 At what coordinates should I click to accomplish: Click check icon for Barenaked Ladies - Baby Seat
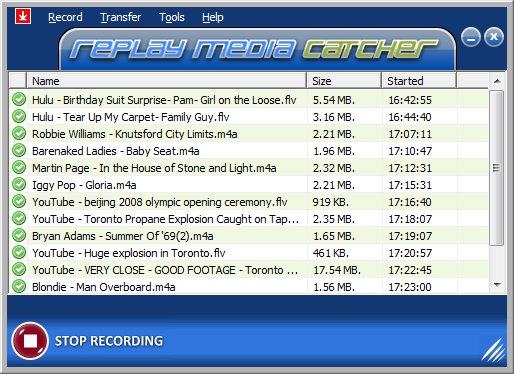point(19,150)
